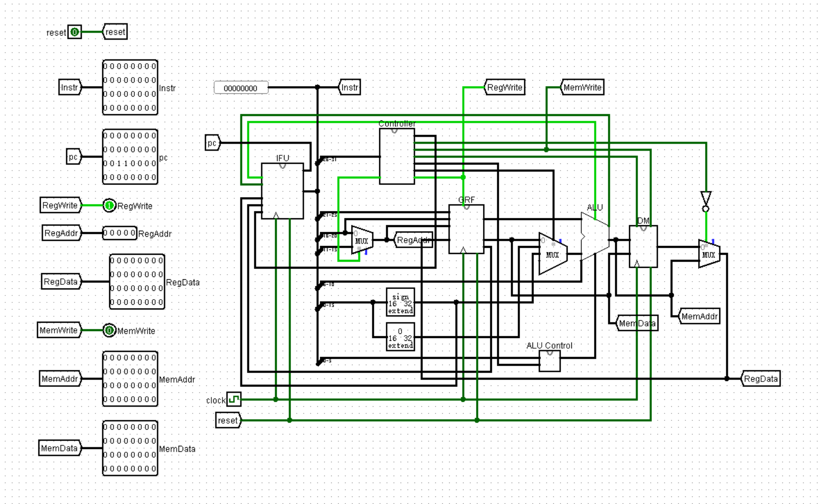The image size is (823, 504).
Task: Select the DM data memory block
Action: click(643, 246)
